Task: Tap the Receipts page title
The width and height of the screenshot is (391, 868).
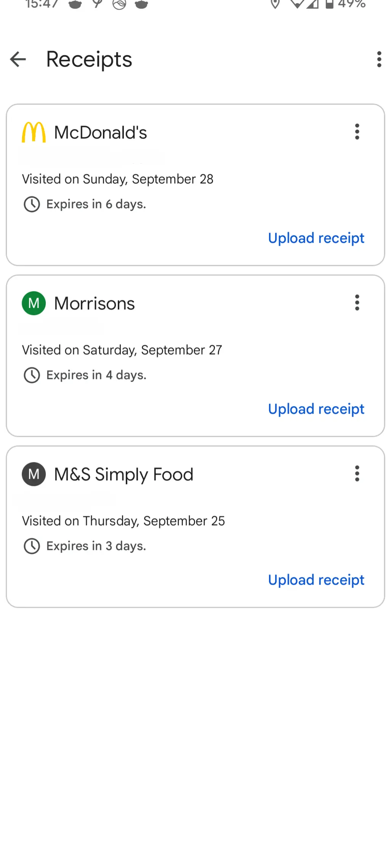Action: pyautogui.click(x=89, y=59)
